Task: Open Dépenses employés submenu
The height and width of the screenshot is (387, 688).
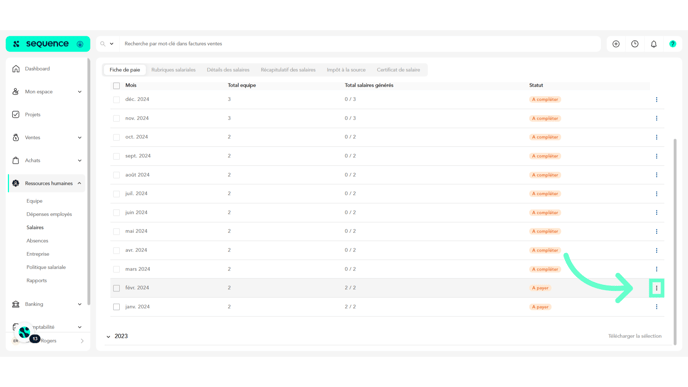Action: click(x=49, y=214)
